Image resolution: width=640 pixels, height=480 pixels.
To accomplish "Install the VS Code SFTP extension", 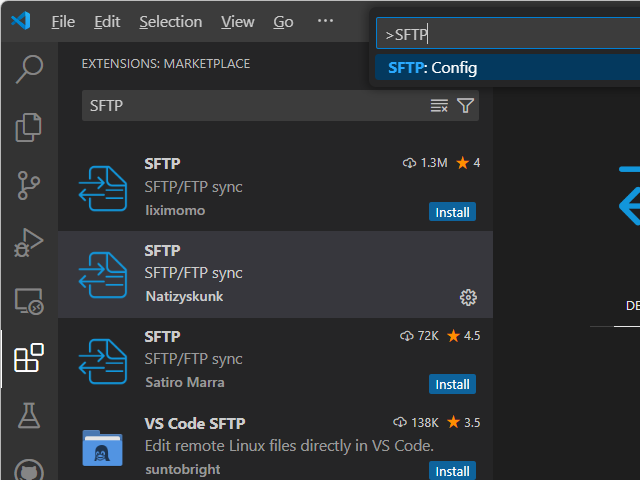I will [452, 470].
